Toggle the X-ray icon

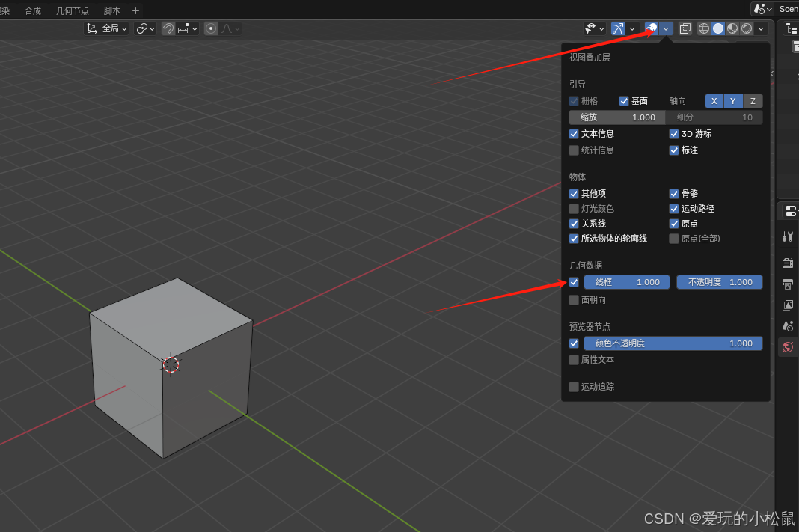[x=685, y=28]
